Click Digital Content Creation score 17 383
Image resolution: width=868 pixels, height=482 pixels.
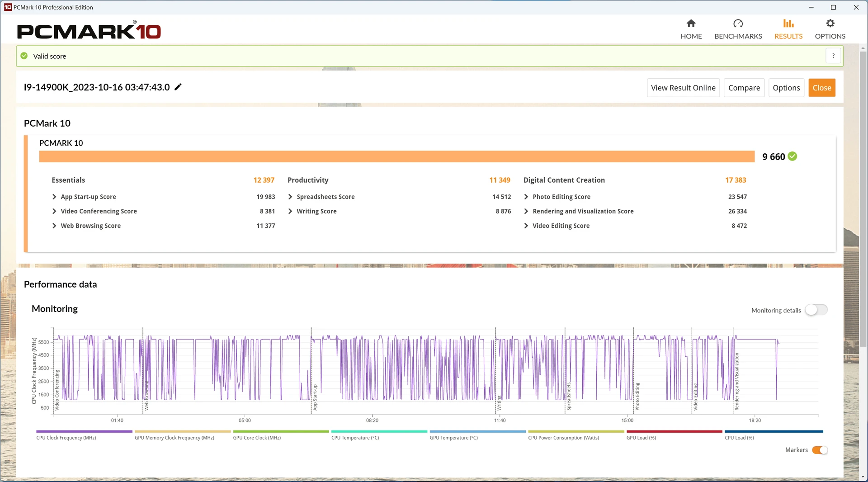[736, 180]
